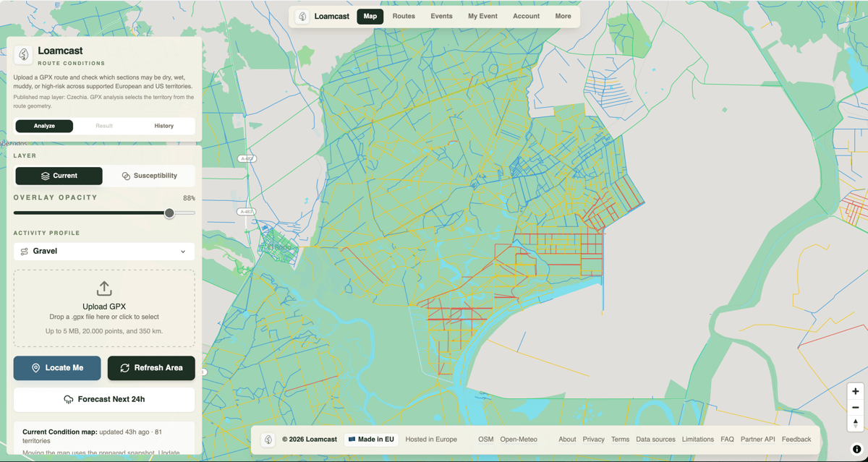The image size is (868, 462).
Task: Switch to the Susceptibility layer
Action: [x=150, y=176]
